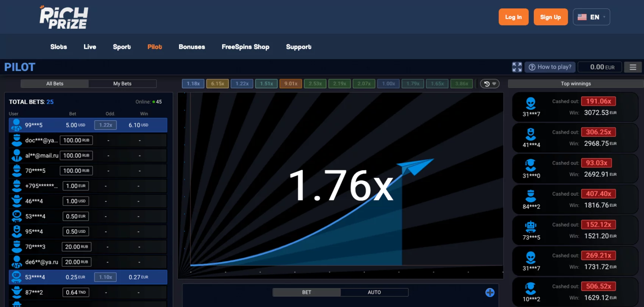Click the Log In button

pyautogui.click(x=513, y=17)
